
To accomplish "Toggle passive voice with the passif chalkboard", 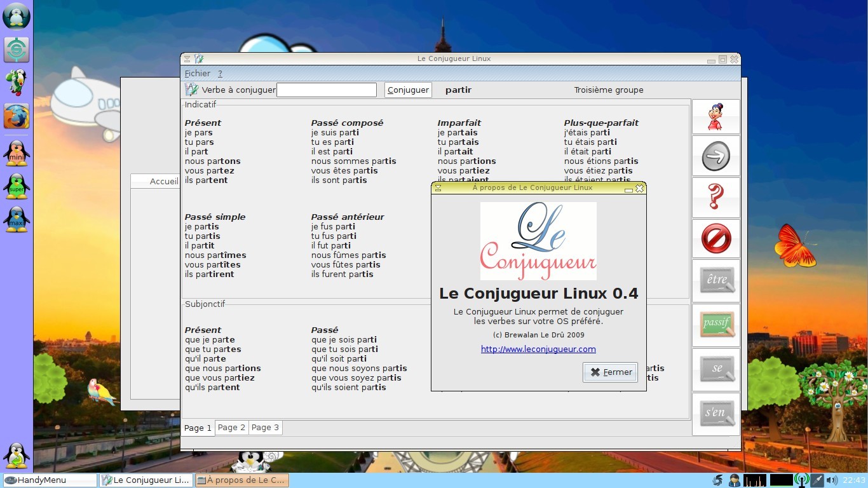I will click(x=716, y=325).
